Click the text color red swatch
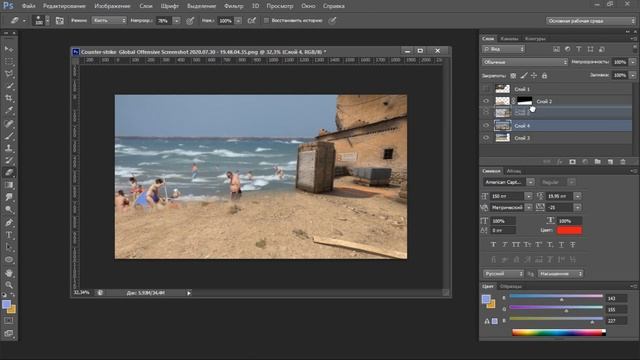Viewport: 640px width, 360px height. [569, 231]
